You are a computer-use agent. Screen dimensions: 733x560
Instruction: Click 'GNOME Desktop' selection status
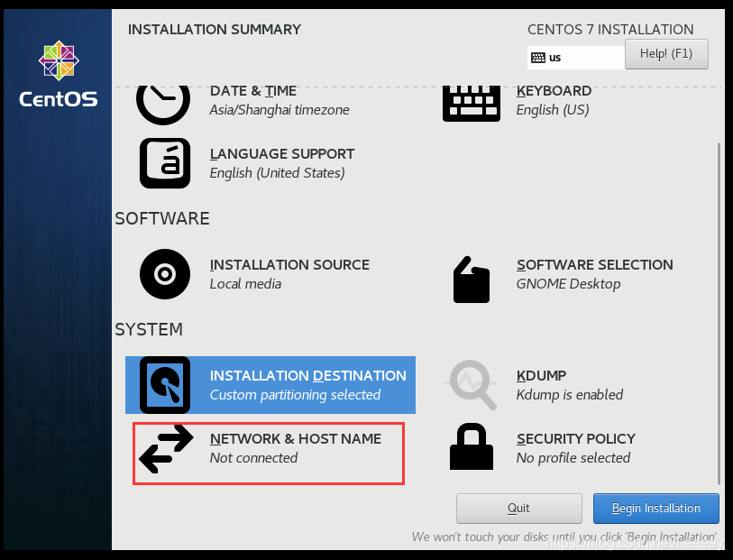pyautogui.click(x=568, y=284)
